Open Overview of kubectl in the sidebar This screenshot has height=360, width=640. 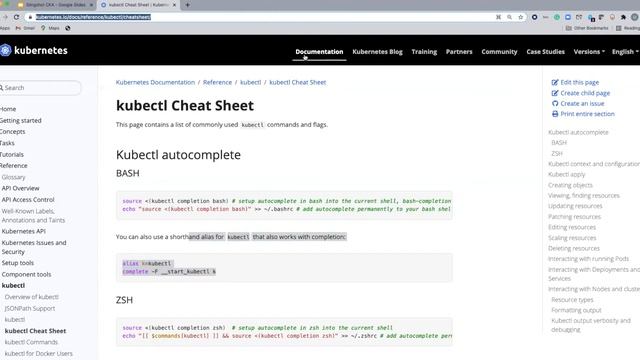[x=32, y=297]
